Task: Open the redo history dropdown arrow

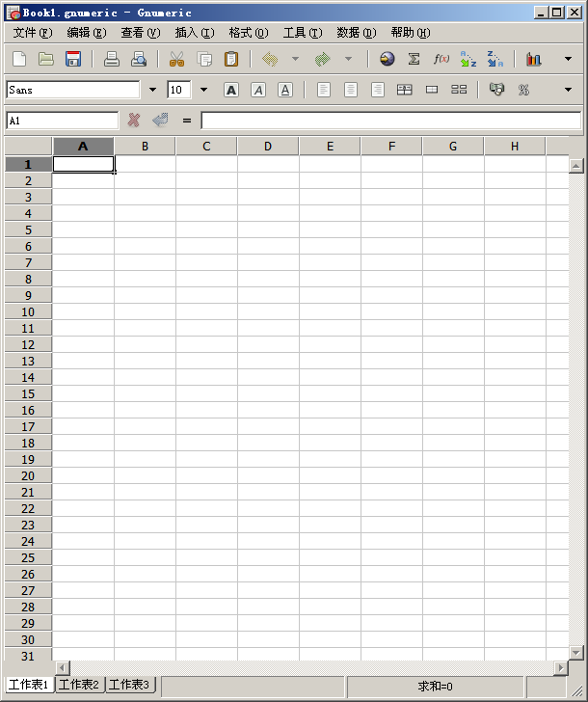Action: [348, 59]
